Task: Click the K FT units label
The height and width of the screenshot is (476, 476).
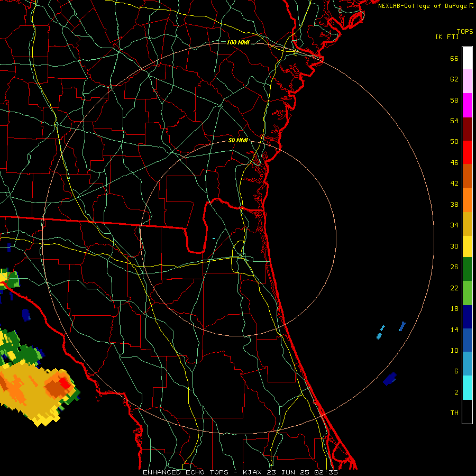Action: coord(447,37)
